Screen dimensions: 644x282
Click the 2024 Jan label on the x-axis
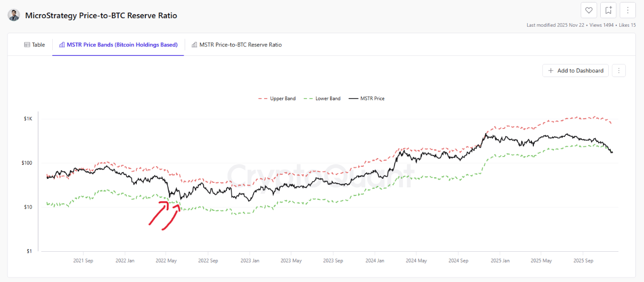click(374, 261)
